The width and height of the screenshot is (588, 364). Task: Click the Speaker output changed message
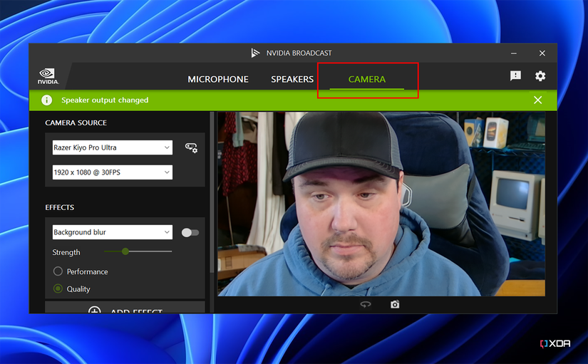click(105, 100)
